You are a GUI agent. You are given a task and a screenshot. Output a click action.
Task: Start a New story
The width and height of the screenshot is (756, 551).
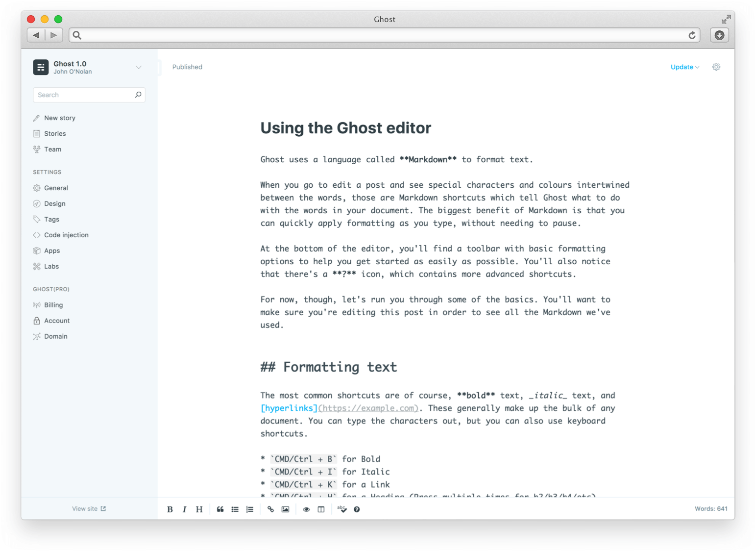[x=60, y=118]
